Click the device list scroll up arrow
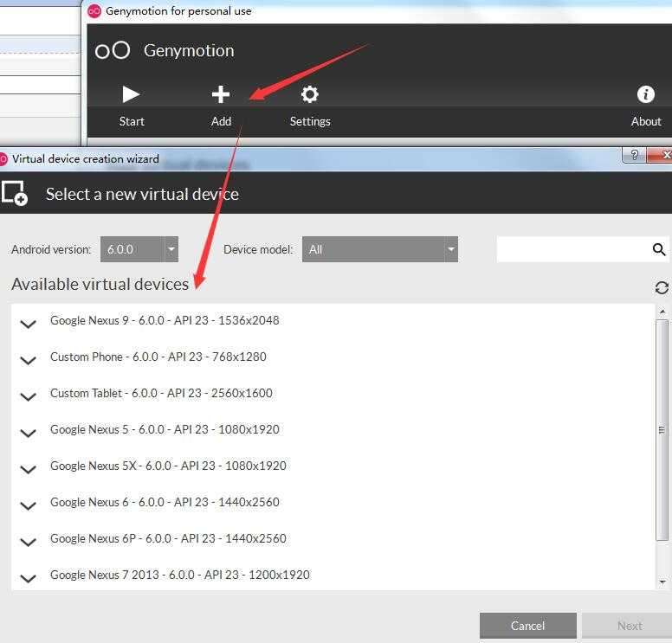 point(662,312)
